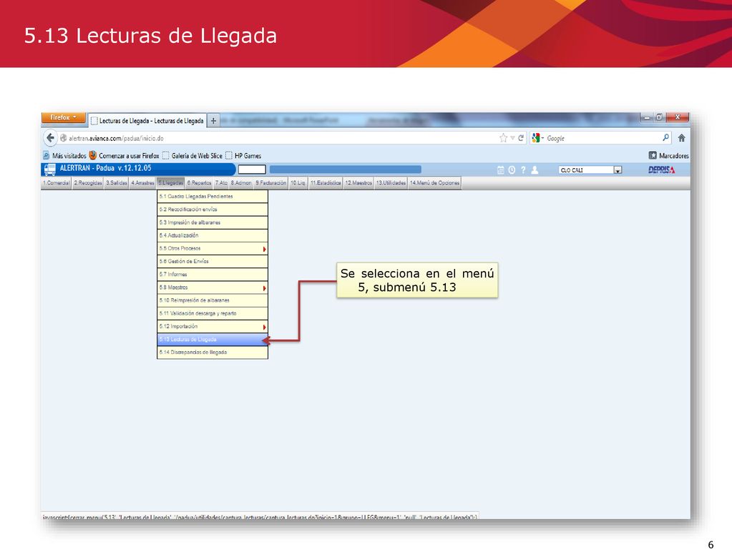Select 5.1 Cuadro Llegadas Pendientes
This screenshot has width=732, height=560.
[213, 197]
